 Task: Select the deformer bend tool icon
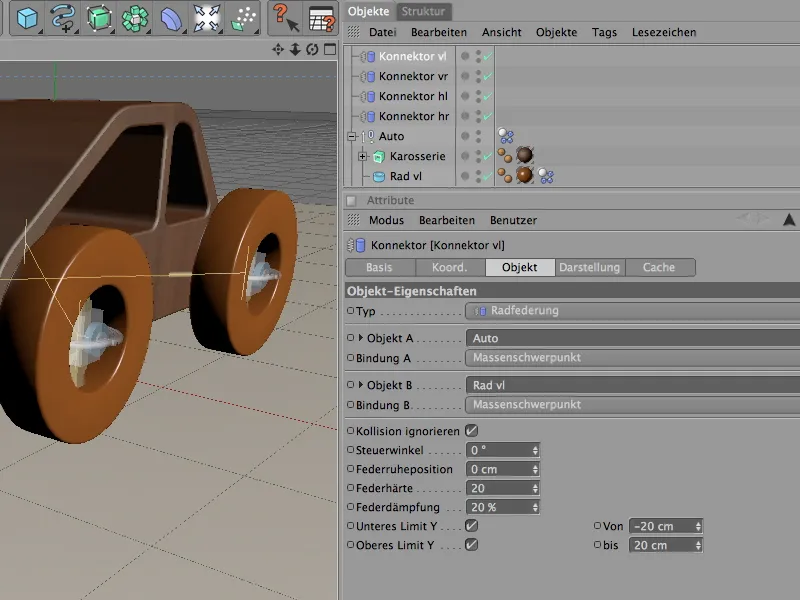click(x=171, y=18)
